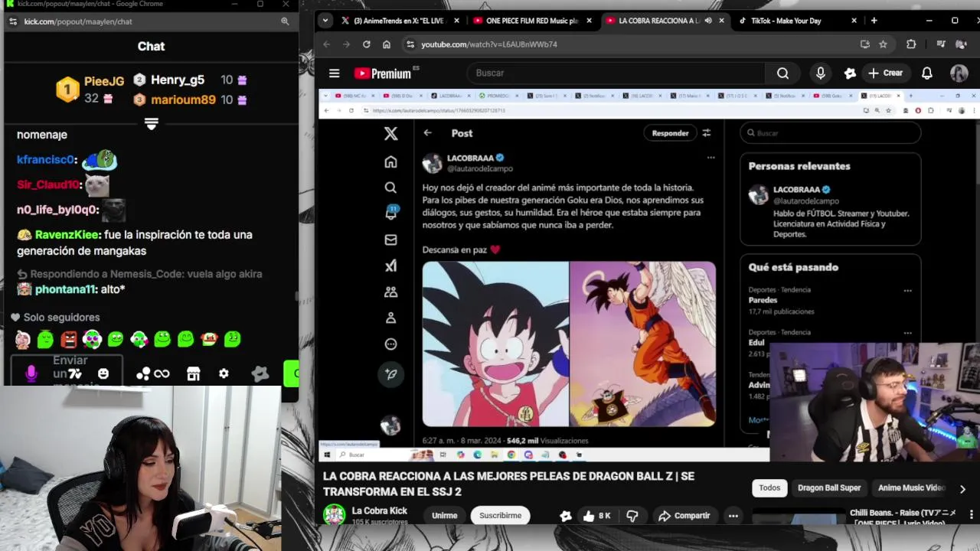980x551 pixels.
Task: Zoom magnifier icon in Kick popout address bar
Action: (285, 21)
